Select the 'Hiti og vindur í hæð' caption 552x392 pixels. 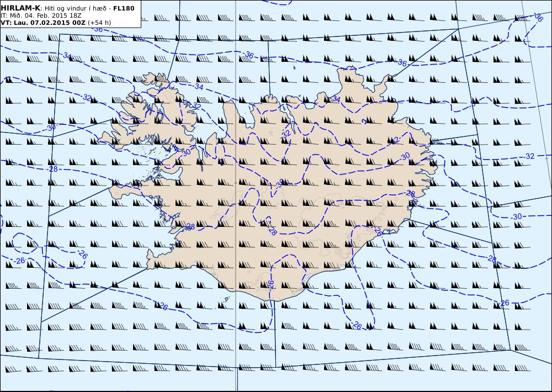tap(75, 8)
